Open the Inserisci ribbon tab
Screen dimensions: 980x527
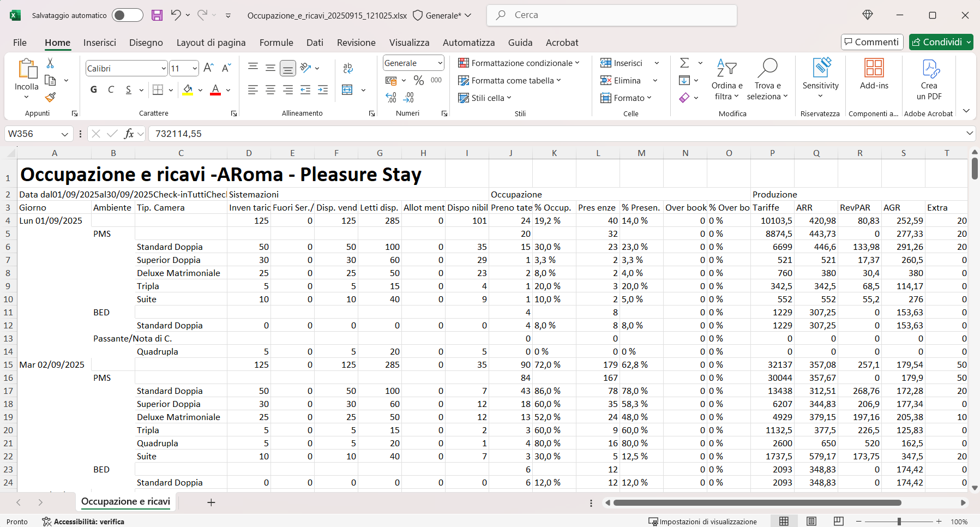coord(99,43)
